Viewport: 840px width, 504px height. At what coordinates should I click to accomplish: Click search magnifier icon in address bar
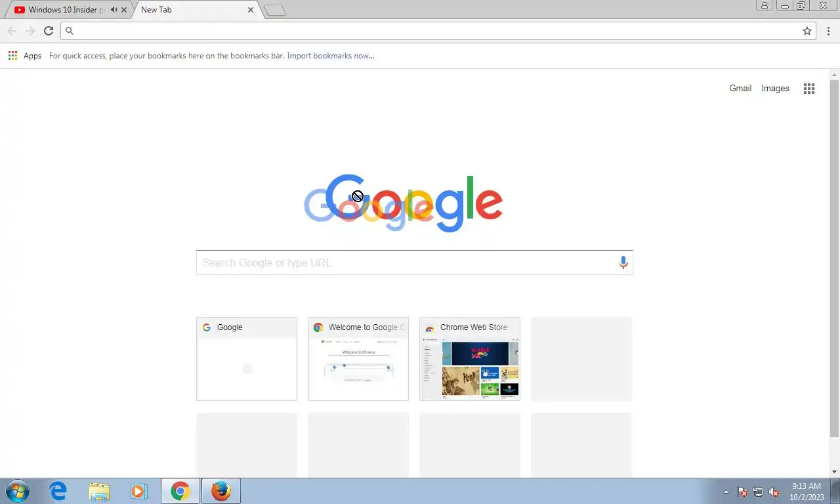70,31
